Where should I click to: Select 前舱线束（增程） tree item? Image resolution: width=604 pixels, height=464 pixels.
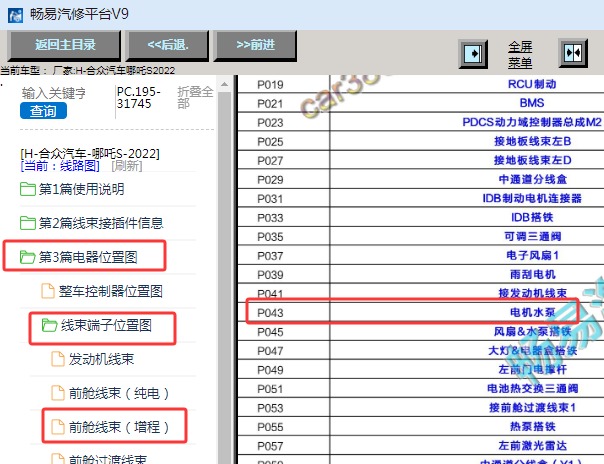119,427
